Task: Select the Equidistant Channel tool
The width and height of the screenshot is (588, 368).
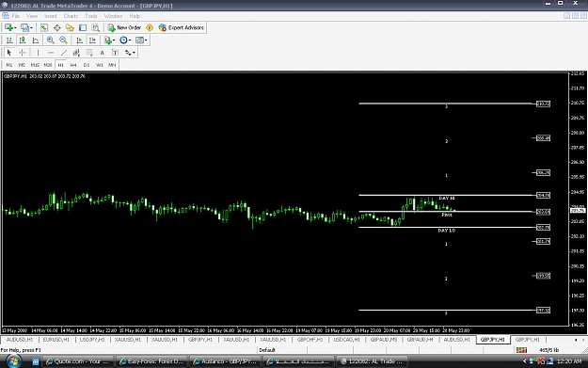Action: pyautogui.click(x=76, y=53)
